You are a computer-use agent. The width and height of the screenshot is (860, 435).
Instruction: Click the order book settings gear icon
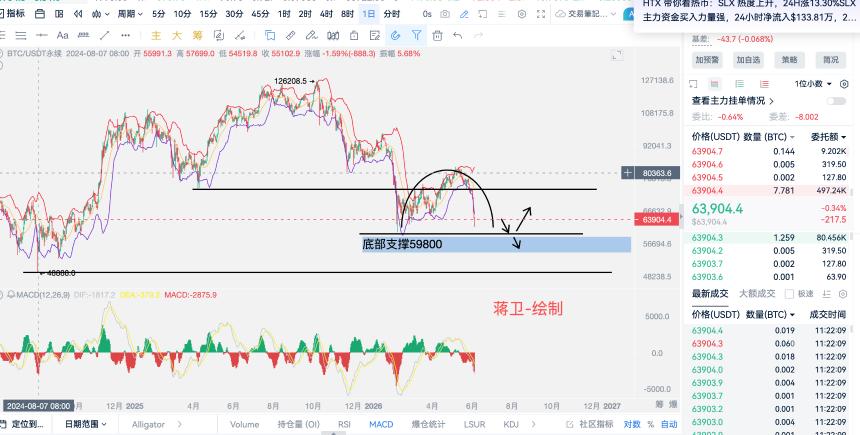point(844,84)
